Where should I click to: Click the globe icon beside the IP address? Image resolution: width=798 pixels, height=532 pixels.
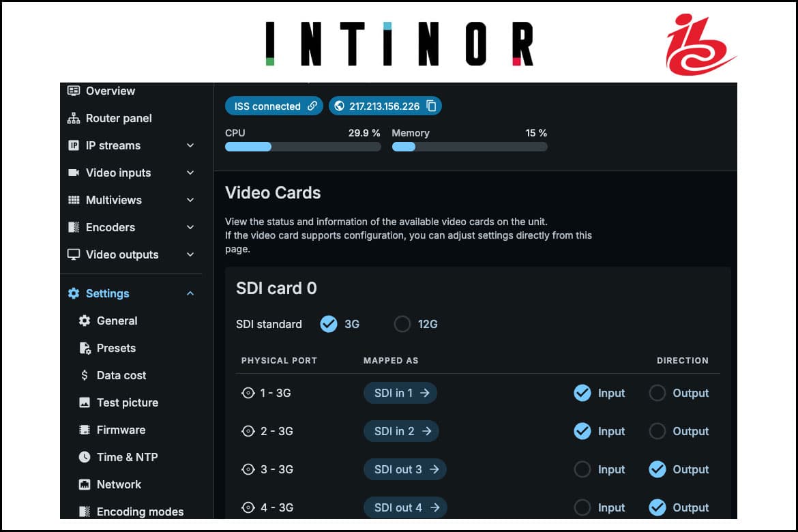340,106
